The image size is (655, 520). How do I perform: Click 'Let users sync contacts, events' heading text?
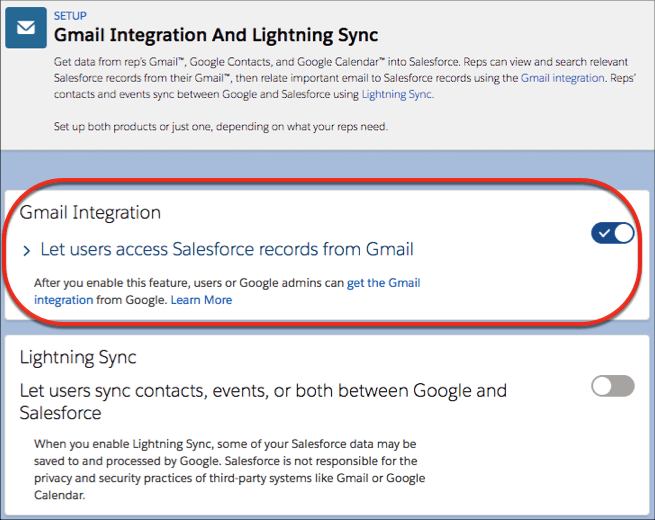[x=263, y=402]
